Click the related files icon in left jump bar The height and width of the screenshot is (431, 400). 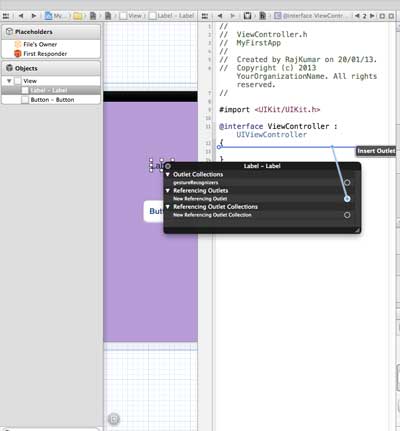(x=6, y=16)
